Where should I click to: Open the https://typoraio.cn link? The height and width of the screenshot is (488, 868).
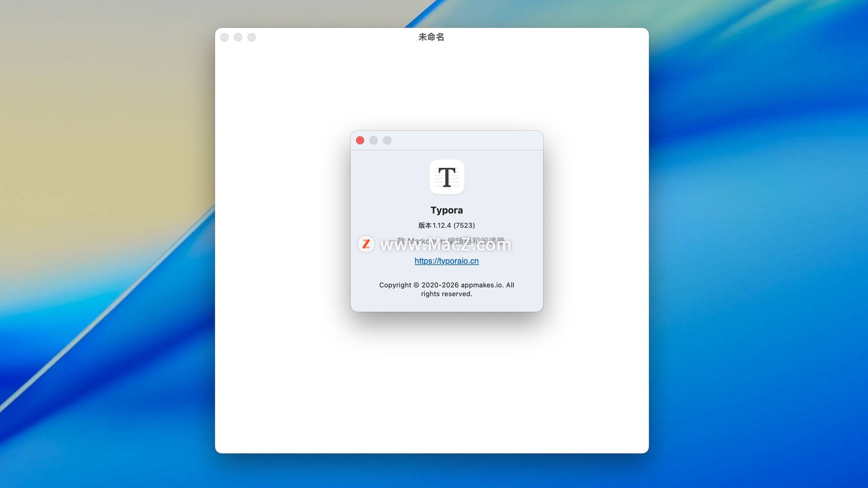pyautogui.click(x=446, y=261)
